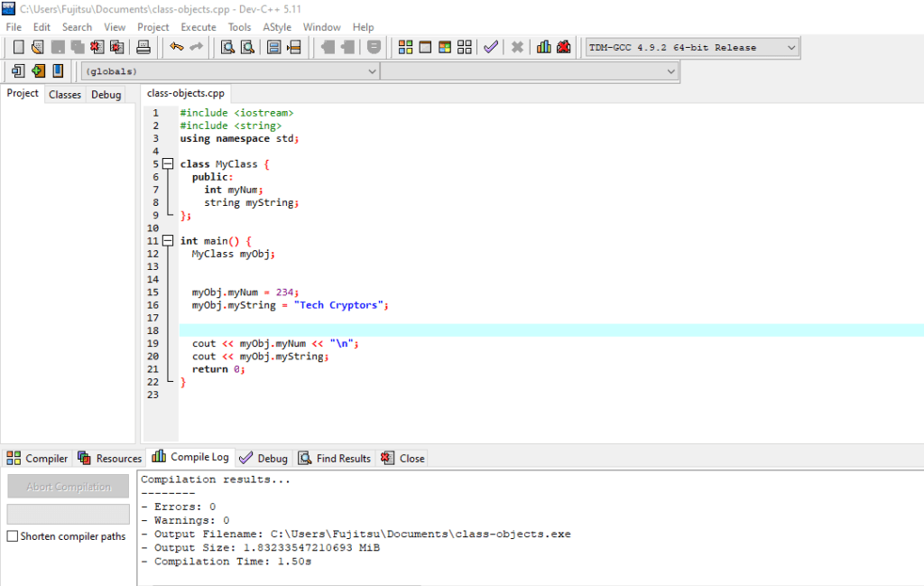Click the Abort Compilation button
Viewport: 924px width, 586px height.
point(69,487)
